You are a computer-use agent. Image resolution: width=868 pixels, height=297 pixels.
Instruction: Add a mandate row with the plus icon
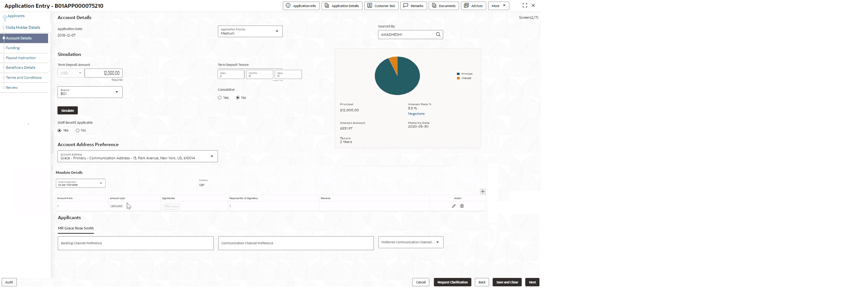point(483,192)
